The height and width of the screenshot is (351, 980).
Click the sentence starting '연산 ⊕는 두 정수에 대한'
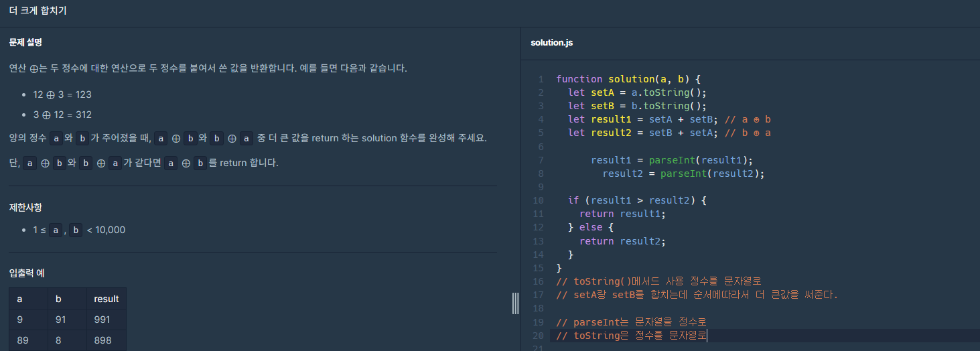click(208, 68)
